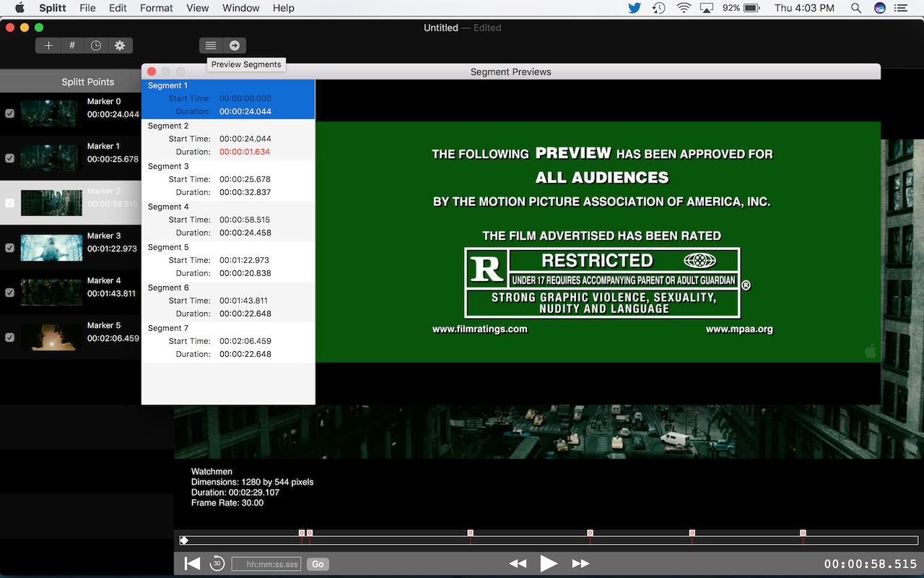Select Marker 3 thumbnail
This screenshot has height=578, width=924.
click(x=51, y=248)
